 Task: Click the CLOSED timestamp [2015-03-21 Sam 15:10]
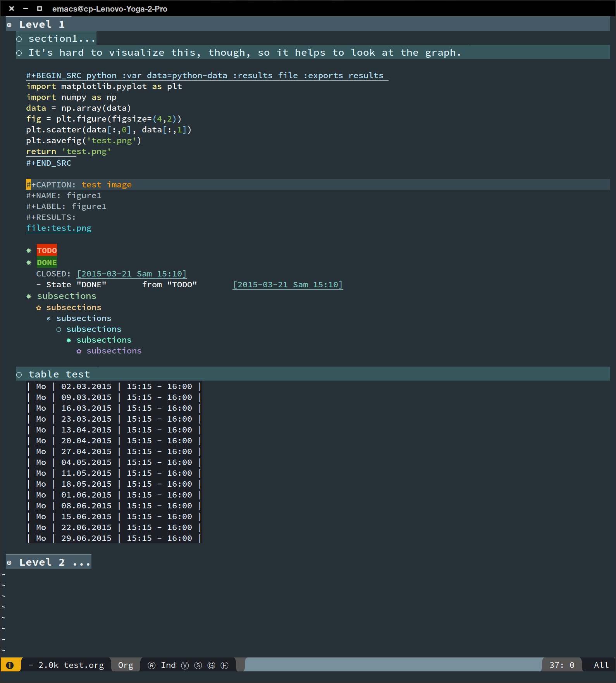132,274
